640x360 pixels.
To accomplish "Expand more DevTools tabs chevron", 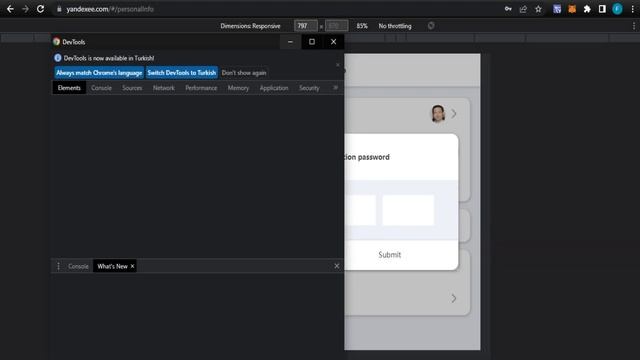I will pyautogui.click(x=336, y=87).
